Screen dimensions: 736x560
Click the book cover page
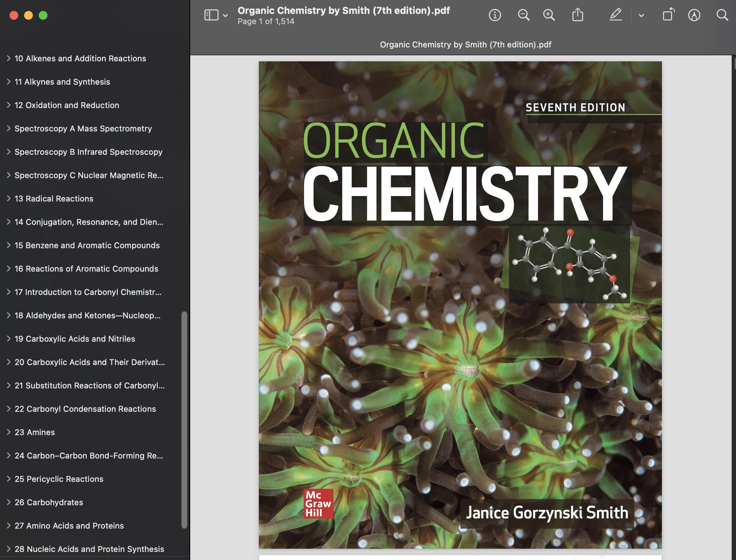point(460,305)
